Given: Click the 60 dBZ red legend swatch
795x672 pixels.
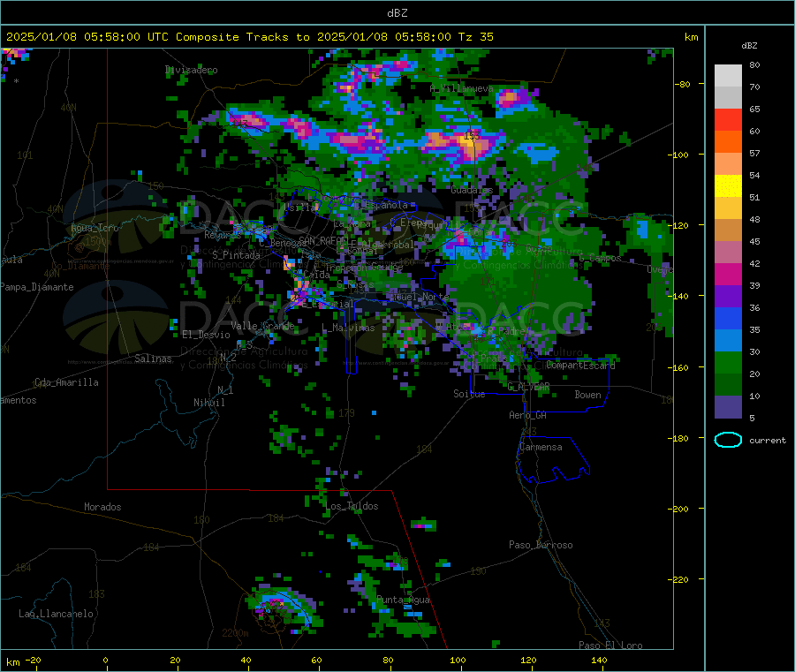Looking at the screenshot, I should tap(728, 119).
